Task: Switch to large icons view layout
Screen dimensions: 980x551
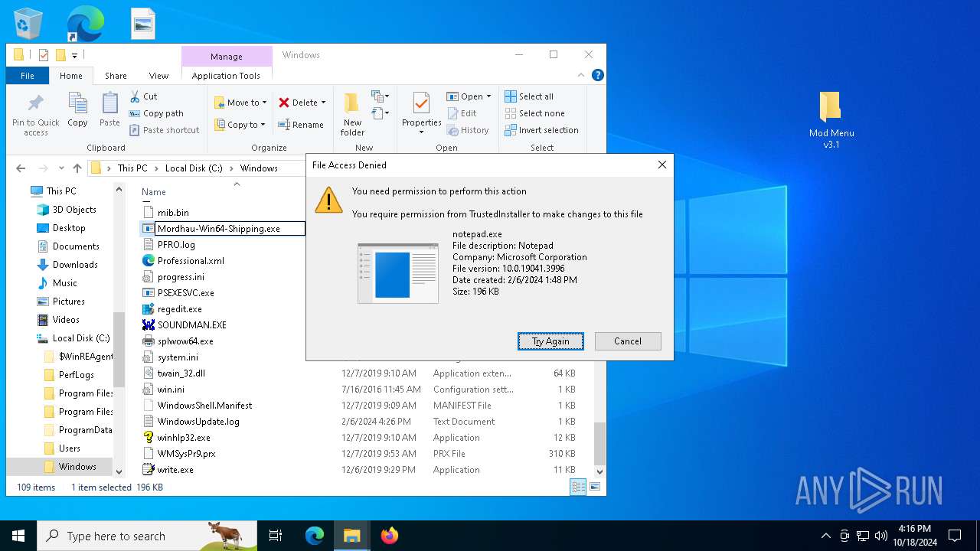Action: (595, 487)
